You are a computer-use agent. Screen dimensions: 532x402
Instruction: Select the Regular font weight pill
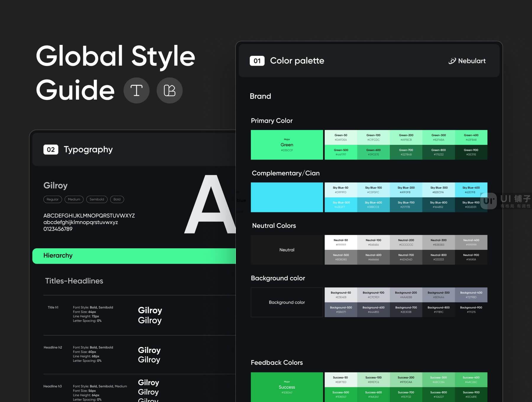coord(53,199)
